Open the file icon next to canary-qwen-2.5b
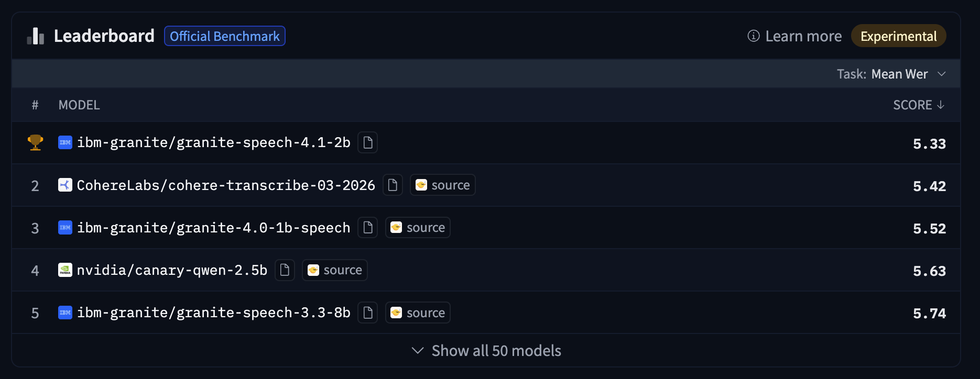 285,270
